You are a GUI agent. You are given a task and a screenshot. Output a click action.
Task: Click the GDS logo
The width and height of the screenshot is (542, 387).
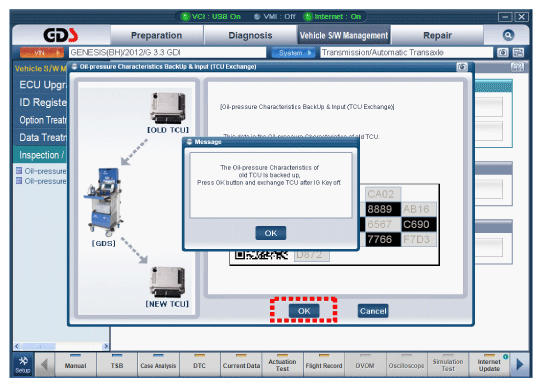[x=61, y=35]
